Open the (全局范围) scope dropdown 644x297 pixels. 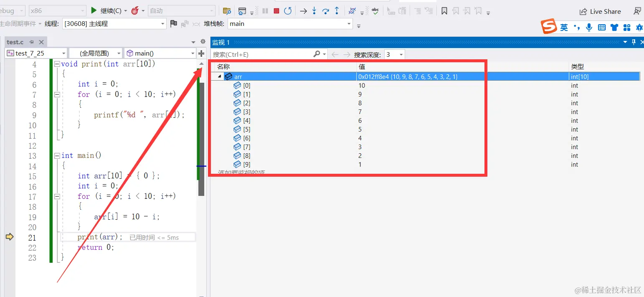click(x=96, y=53)
